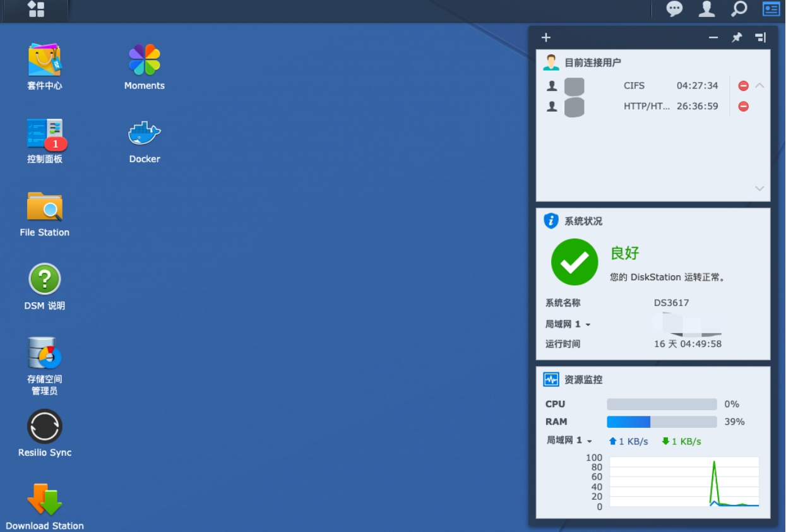The width and height of the screenshot is (786, 532).
Task: Open user options icon in top bar
Action: [x=706, y=9]
